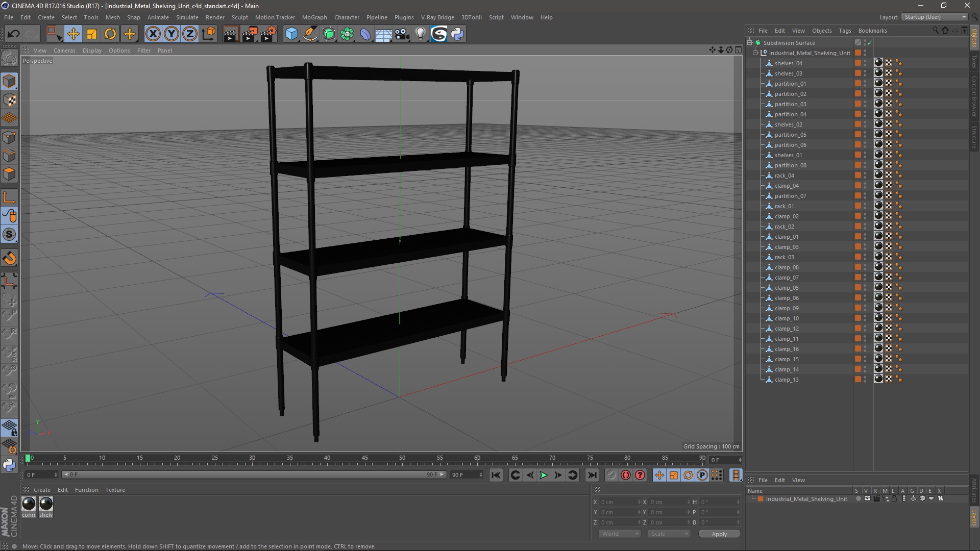Open the V-Ray Bridge menu
The height and width of the screenshot is (551, 980).
[437, 17]
